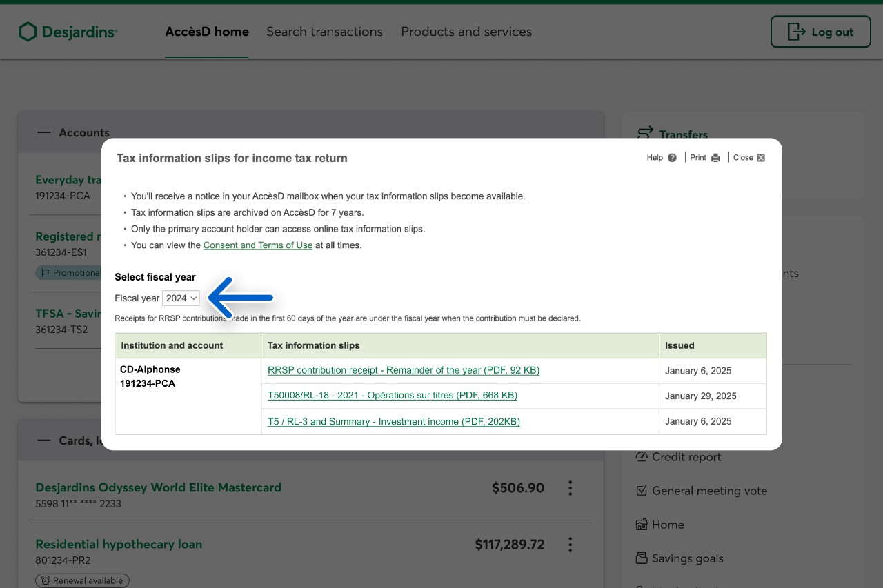Open the Search transactions menu

tap(324, 32)
